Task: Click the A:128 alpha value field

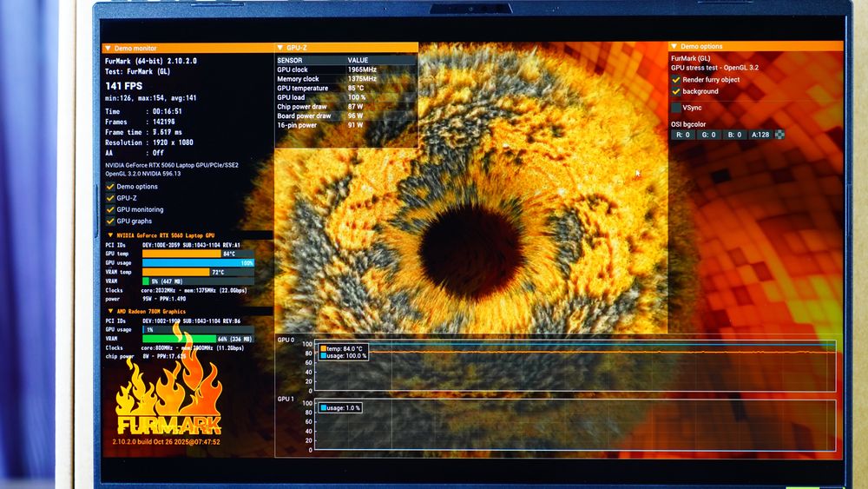Action: click(760, 135)
